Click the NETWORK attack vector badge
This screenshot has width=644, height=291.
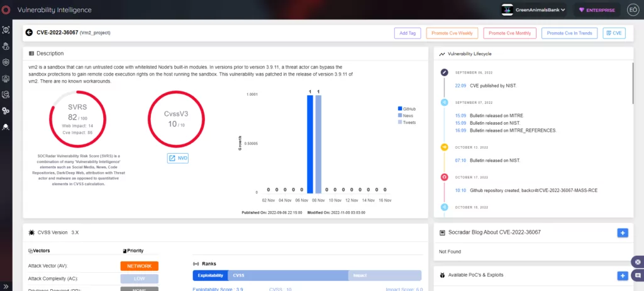pos(139,266)
